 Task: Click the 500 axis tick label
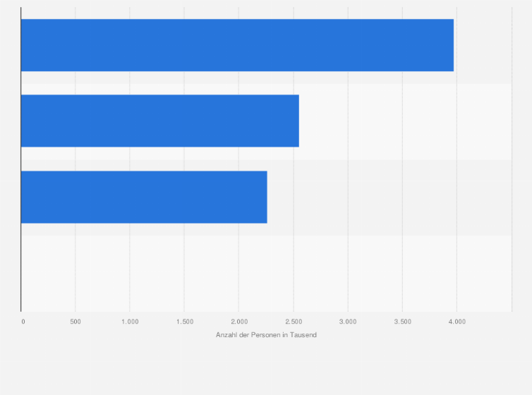pyautogui.click(x=75, y=322)
